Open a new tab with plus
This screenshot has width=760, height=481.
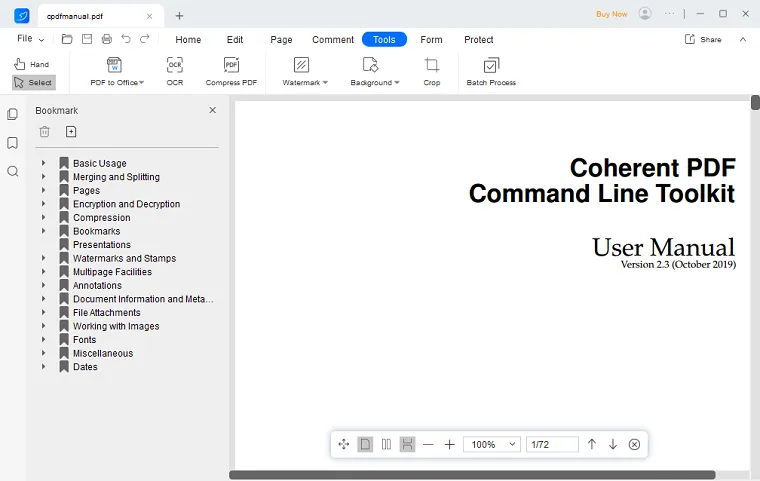[179, 16]
